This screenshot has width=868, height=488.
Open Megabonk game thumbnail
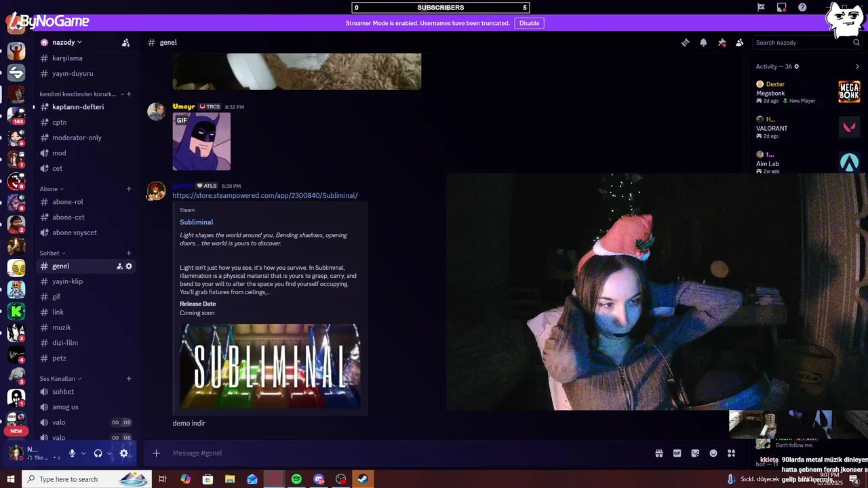(849, 91)
